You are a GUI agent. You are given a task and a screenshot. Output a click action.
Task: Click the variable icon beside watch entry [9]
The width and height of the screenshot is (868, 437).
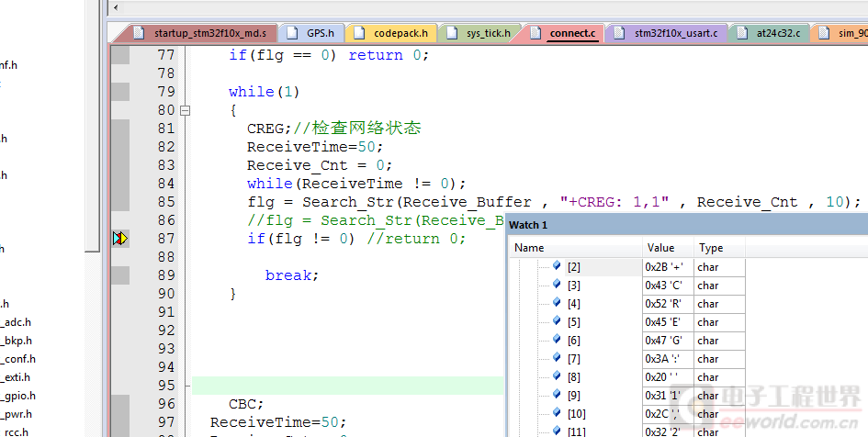click(x=557, y=395)
